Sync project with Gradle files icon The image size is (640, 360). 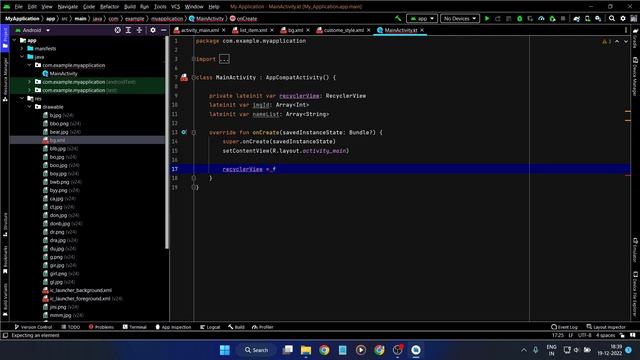coord(576,18)
